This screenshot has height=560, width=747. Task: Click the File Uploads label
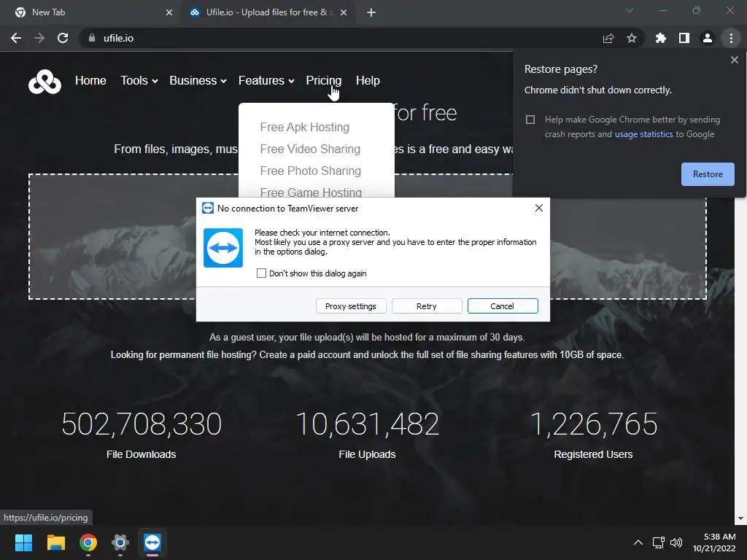[367, 454]
